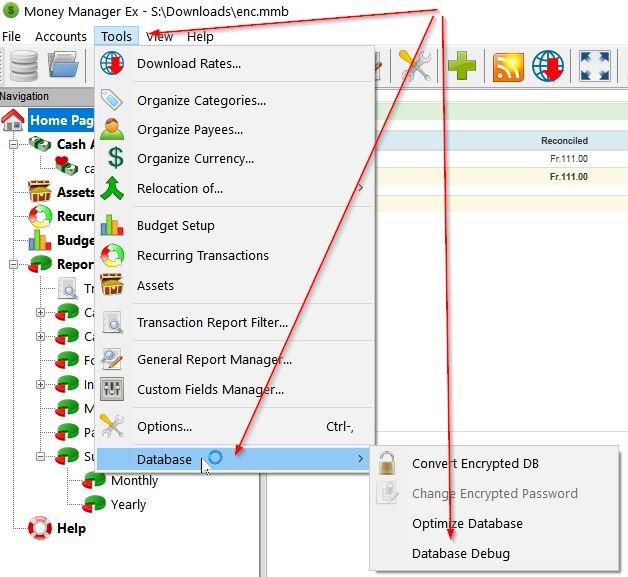
Task: Click the wrench and screwdriver options toolbar icon
Action: tap(414, 67)
